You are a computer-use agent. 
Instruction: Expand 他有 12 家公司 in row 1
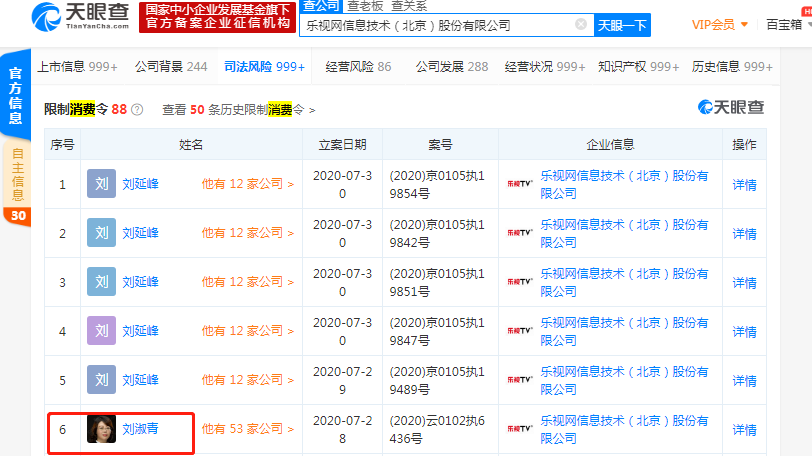(248, 184)
